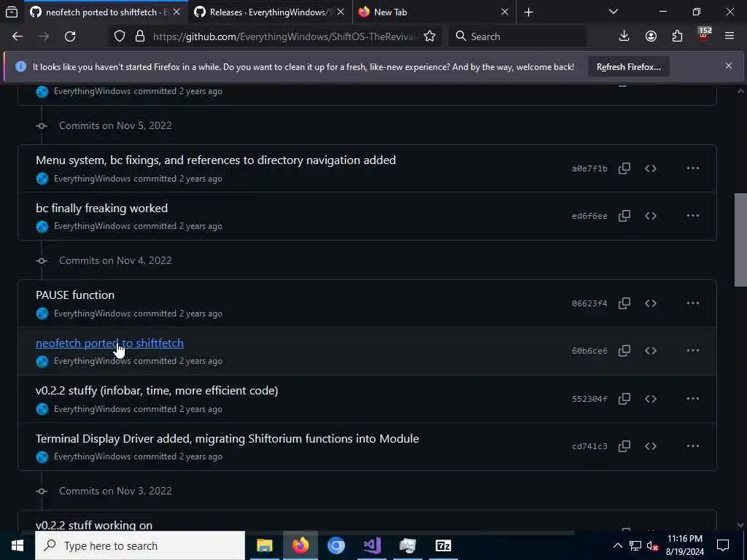Copy full SHA for commit 60b6ce6
The width and height of the screenshot is (747, 560).
coord(624,351)
